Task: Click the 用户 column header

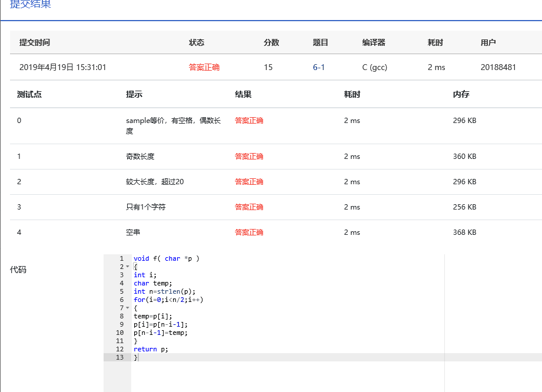Action: [488, 42]
